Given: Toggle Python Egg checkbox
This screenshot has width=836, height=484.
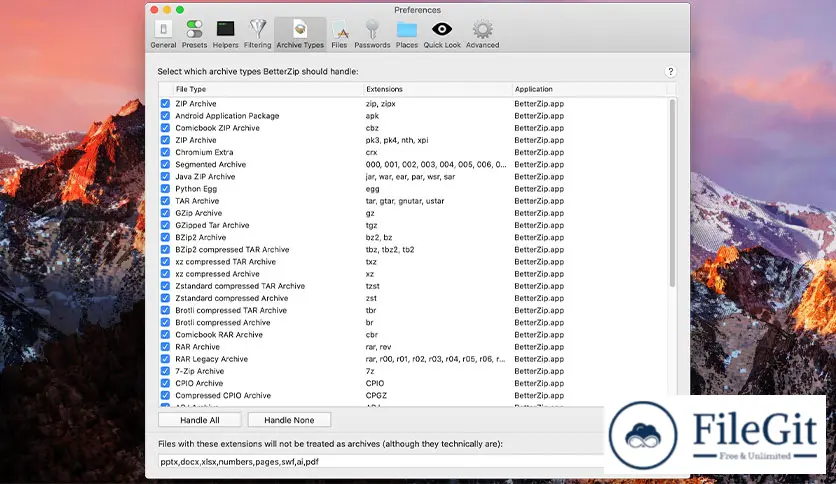Looking at the screenshot, I should (165, 189).
